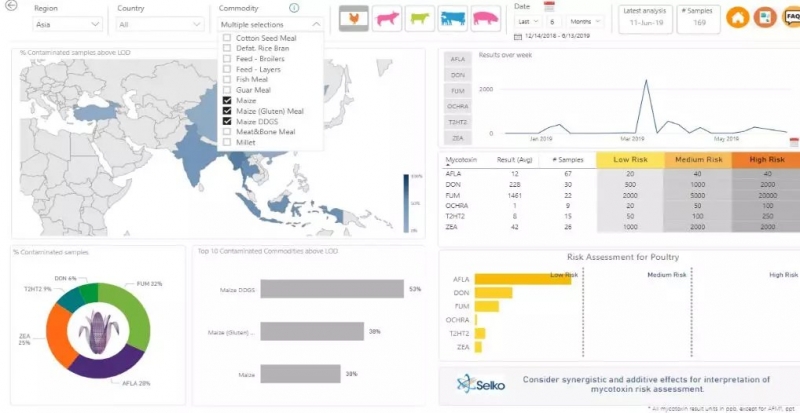Click the Latest analysis 11-Jun-19 card
Image resolution: width=800 pixels, height=413 pixels.
point(645,19)
